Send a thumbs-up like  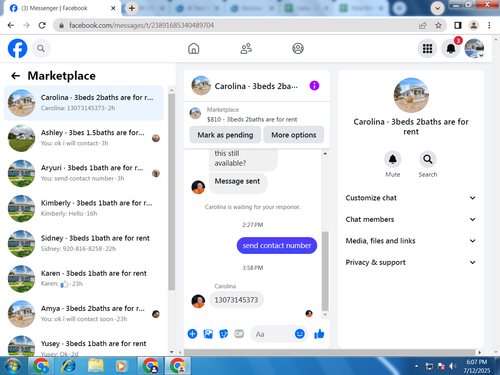pos(319,334)
